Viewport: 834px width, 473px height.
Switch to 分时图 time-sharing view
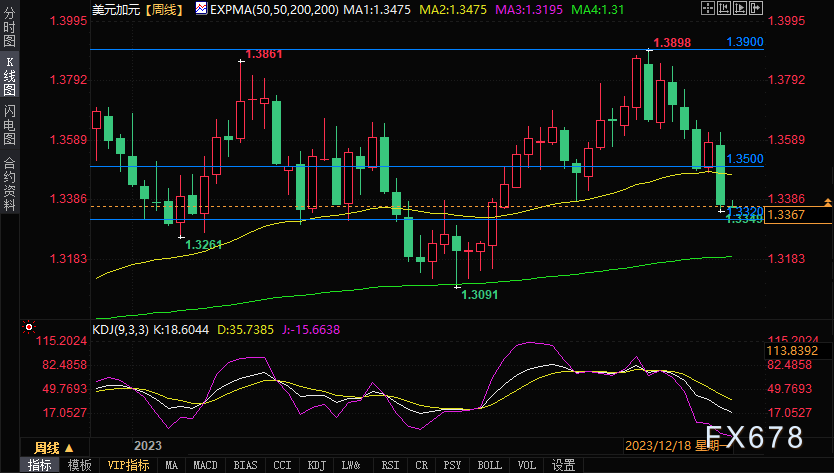(x=9, y=27)
